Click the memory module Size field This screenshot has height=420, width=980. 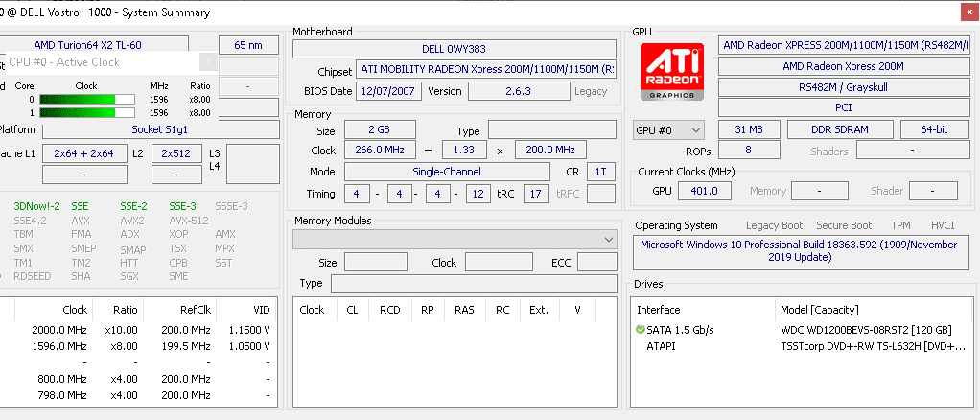pyautogui.click(x=376, y=262)
